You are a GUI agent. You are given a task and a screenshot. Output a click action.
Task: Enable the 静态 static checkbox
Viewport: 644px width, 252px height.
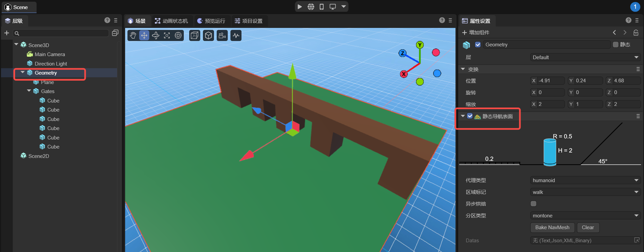tap(615, 45)
